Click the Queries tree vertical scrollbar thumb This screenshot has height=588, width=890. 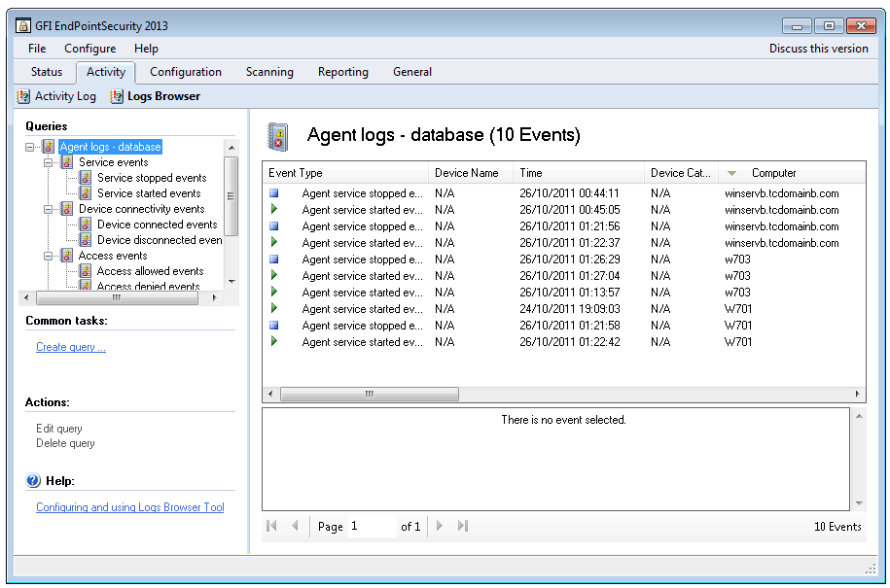click(231, 196)
